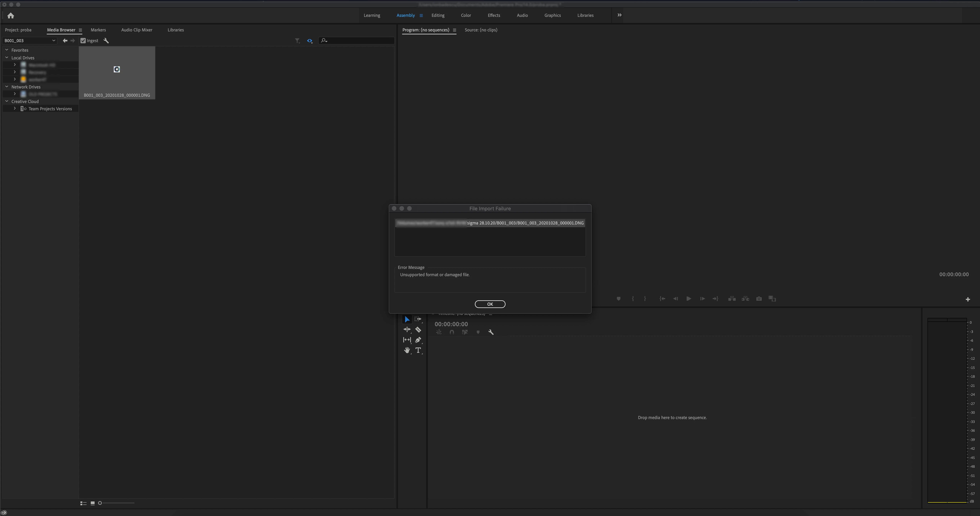The width and height of the screenshot is (980, 516).
Task: Toggle directory viewers eye icon
Action: coord(310,41)
